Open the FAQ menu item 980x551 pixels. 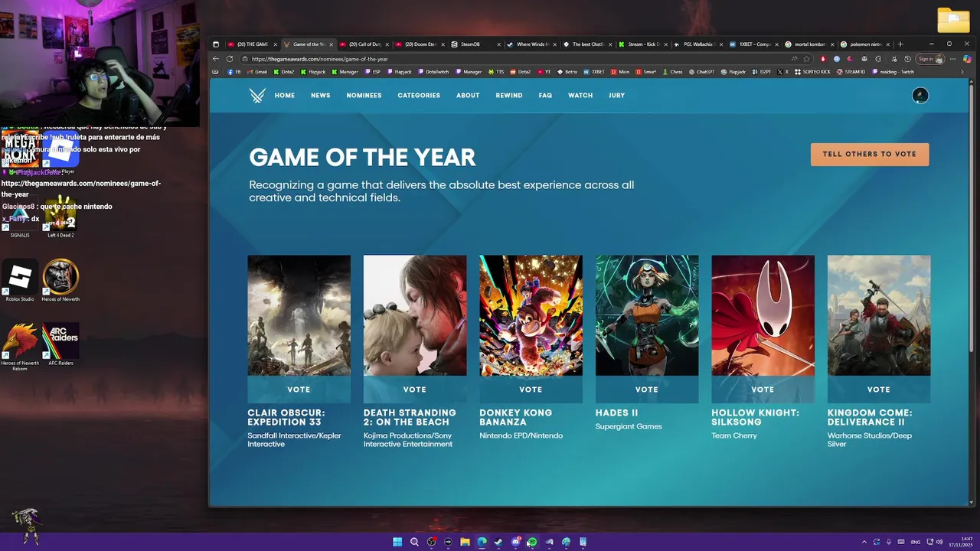tap(545, 96)
